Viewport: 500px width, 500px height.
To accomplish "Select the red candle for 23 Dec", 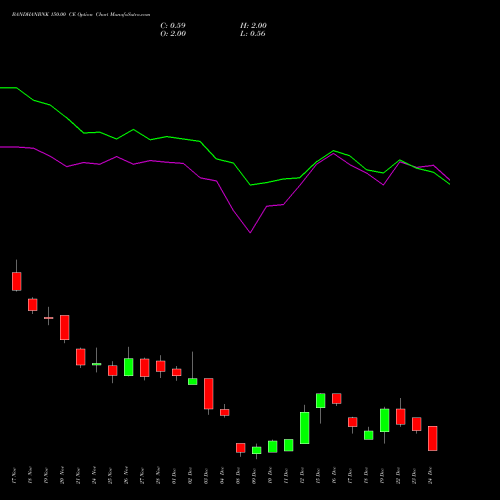I will pyautogui.click(x=417, y=424).
